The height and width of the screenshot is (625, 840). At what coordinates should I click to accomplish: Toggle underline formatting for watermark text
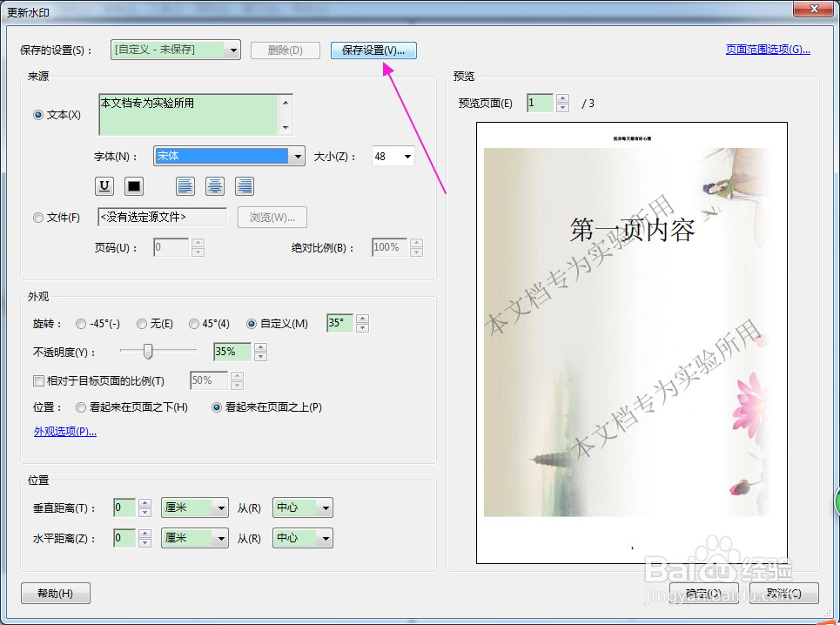tap(103, 185)
